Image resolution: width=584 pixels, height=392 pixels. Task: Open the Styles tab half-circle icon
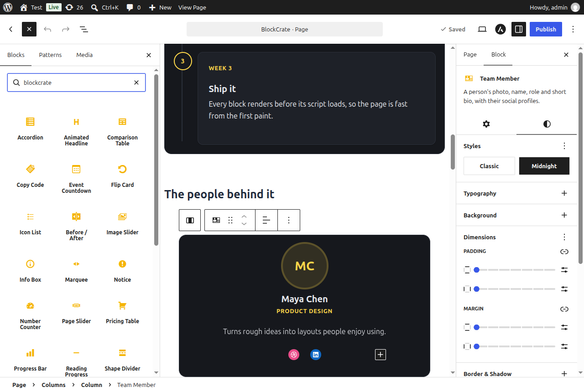(547, 124)
